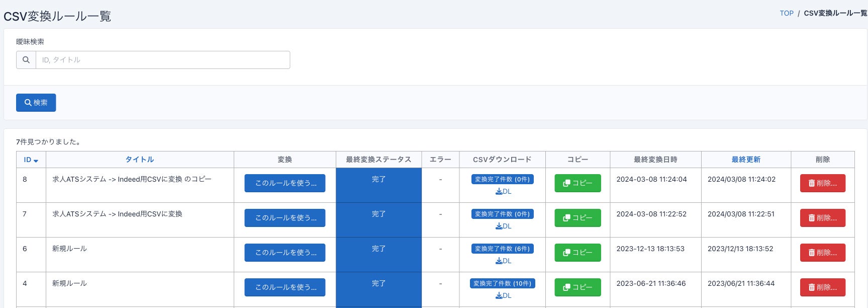
Task: Type in the ID, タイトル search field
Action: pyautogui.click(x=163, y=60)
